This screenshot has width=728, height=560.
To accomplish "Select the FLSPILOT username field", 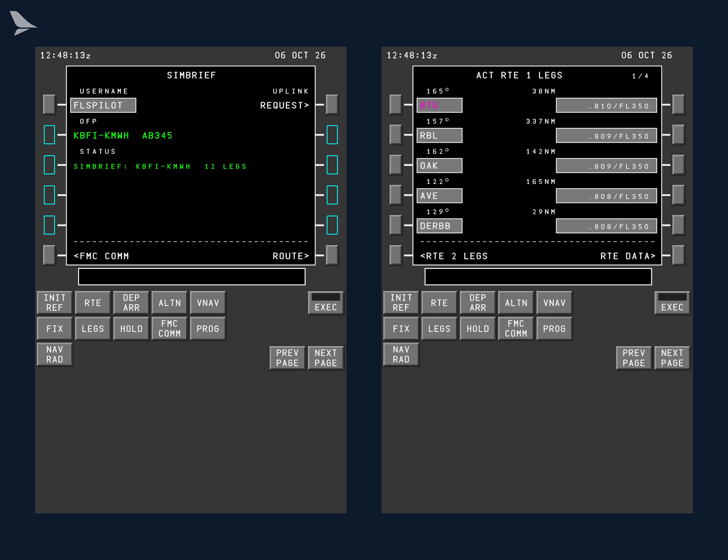I will (x=103, y=105).
